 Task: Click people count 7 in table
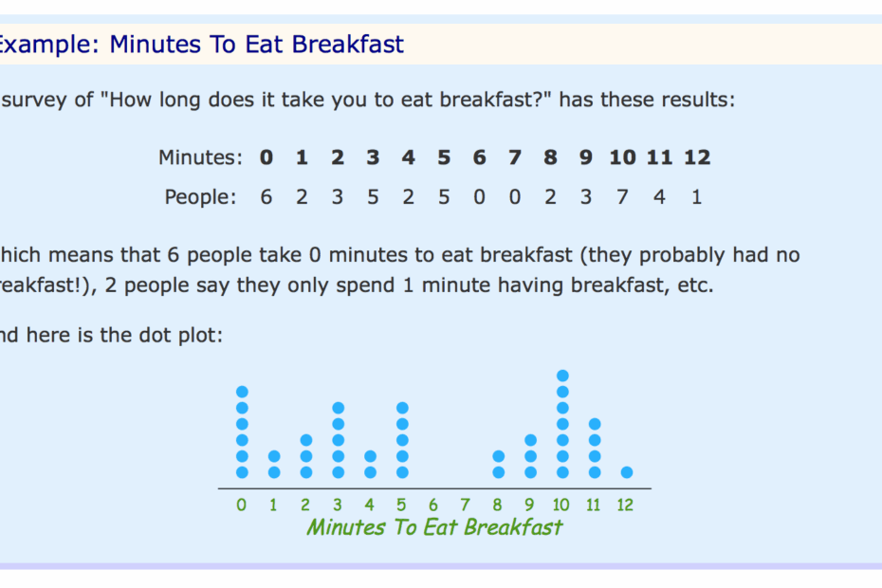(x=622, y=197)
